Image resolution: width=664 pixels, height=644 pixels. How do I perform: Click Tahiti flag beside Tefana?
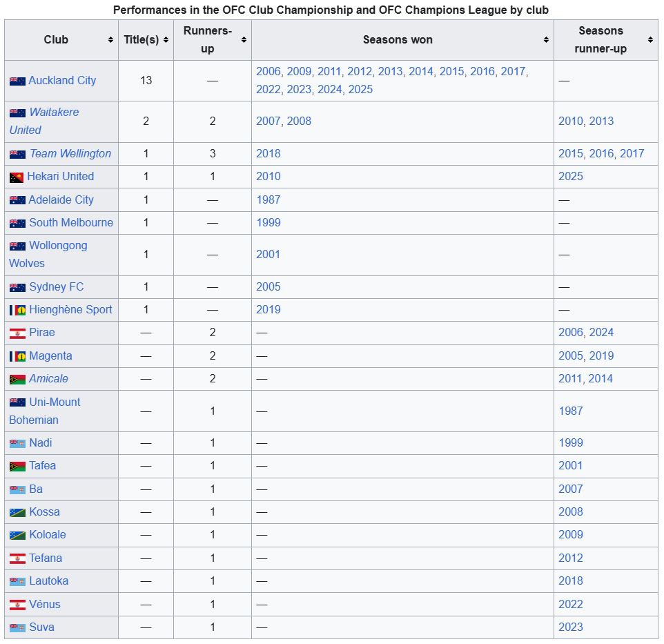(x=17, y=558)
